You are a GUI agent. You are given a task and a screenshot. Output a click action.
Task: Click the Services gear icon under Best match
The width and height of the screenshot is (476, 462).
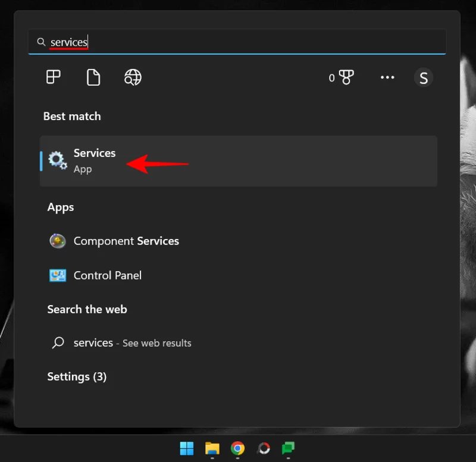pos(57,161)
